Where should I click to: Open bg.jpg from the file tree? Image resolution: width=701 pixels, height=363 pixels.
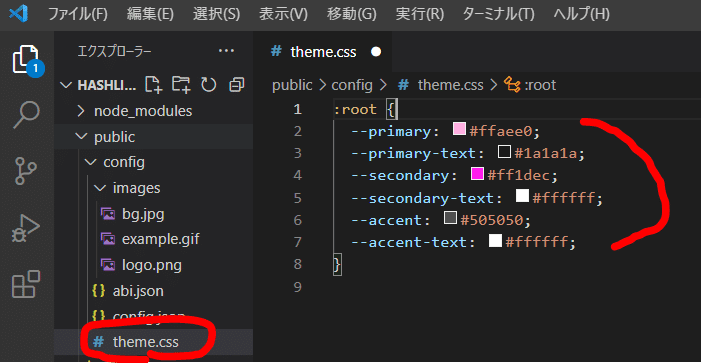coord(143,214)
